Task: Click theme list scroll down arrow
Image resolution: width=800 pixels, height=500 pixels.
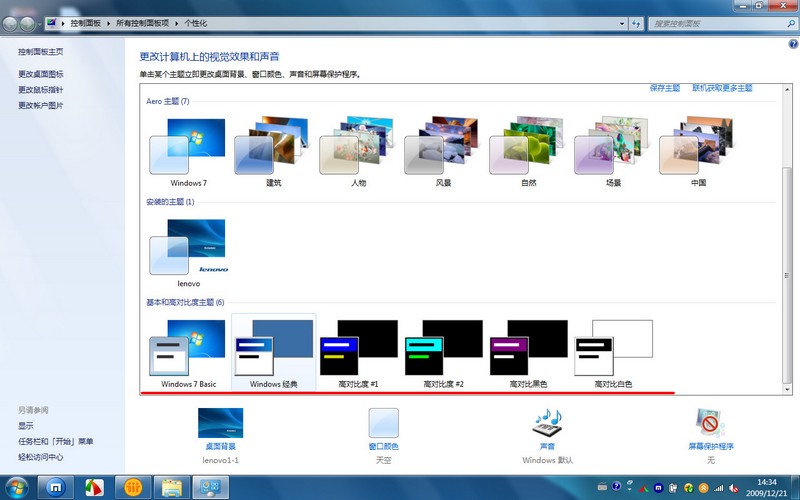Action: pos(787,389)
